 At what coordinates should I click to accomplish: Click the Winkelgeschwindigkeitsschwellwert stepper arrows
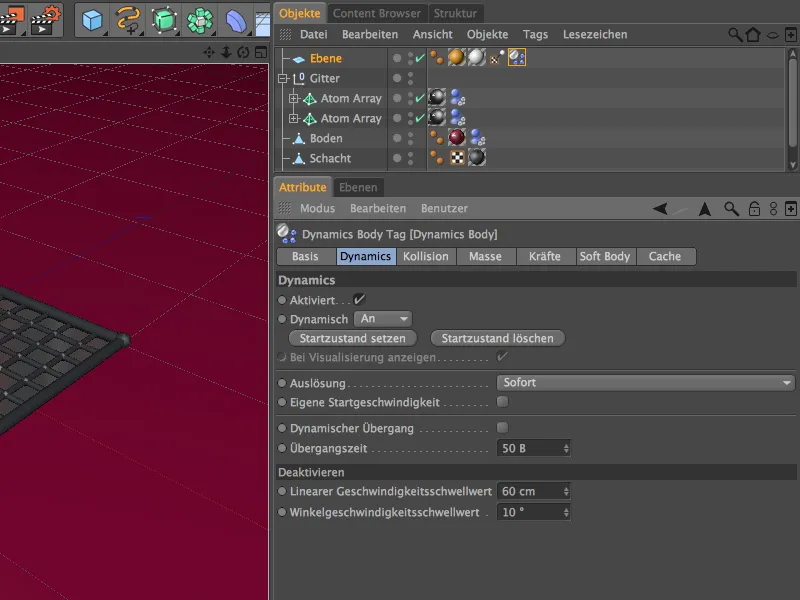(x=566, y=512)
